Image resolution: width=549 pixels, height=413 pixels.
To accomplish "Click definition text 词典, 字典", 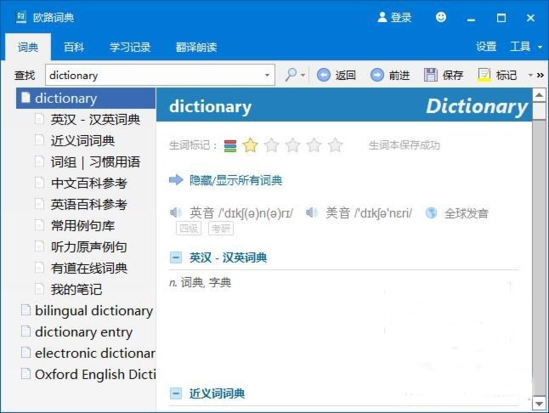I will point(206,282).
